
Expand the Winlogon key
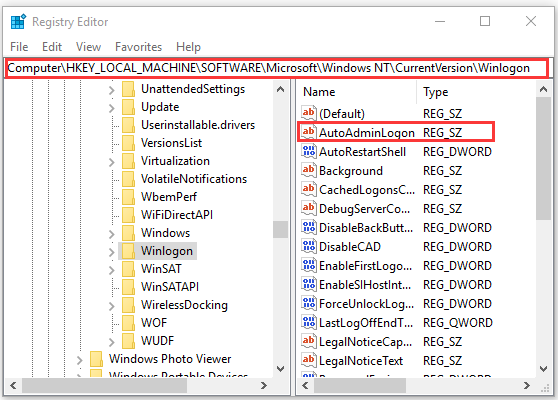112,252
